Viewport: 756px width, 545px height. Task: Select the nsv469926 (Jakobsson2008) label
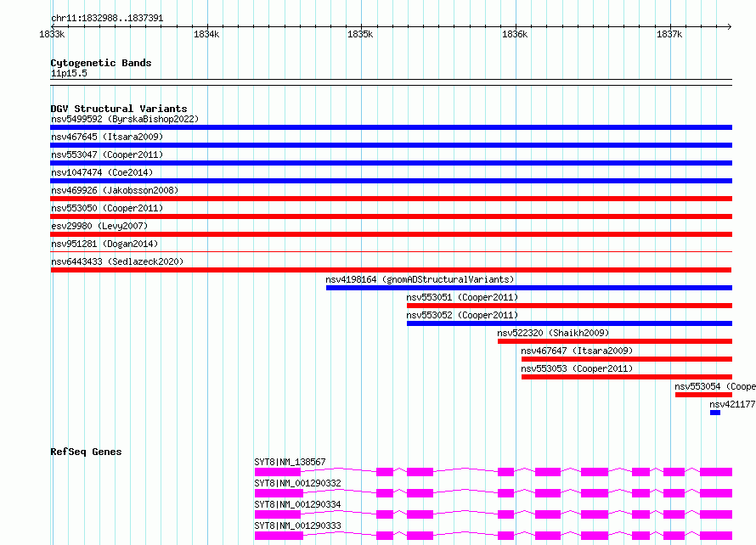coord(115,190)
